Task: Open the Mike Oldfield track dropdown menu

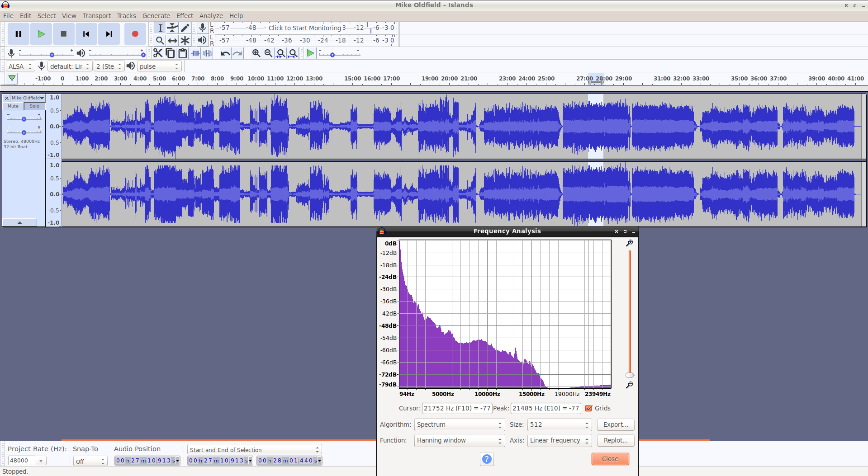Action: pos(27,98)
